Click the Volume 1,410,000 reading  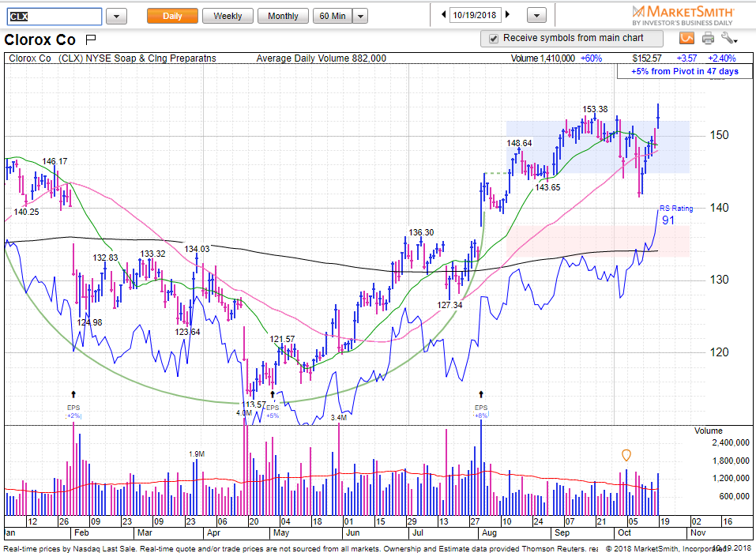tap(543, 58)
